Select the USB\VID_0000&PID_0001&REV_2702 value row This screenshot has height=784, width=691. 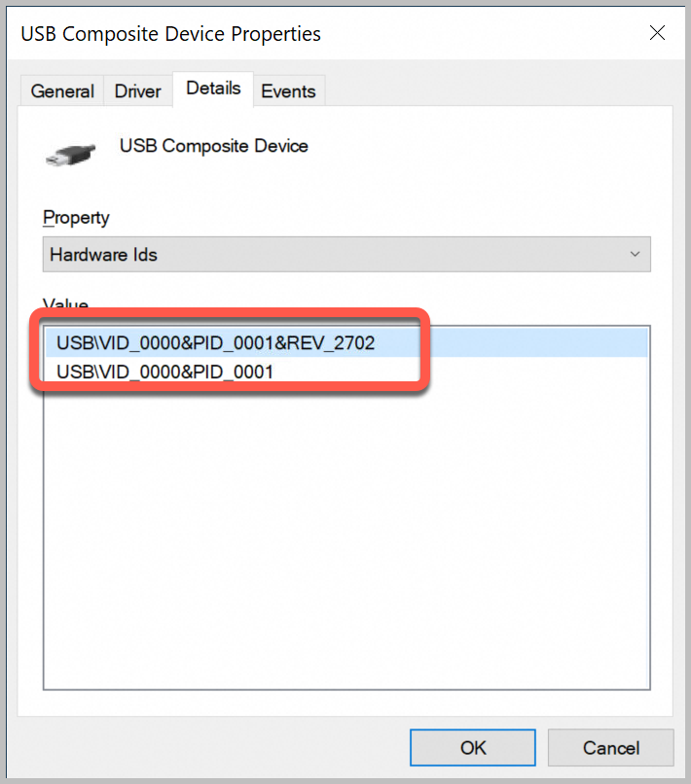point(346,343)
